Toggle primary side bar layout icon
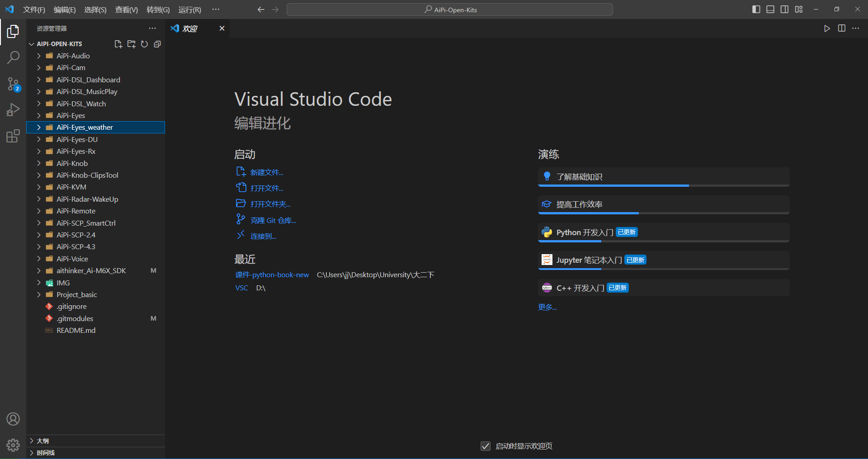 coord(756,9)
